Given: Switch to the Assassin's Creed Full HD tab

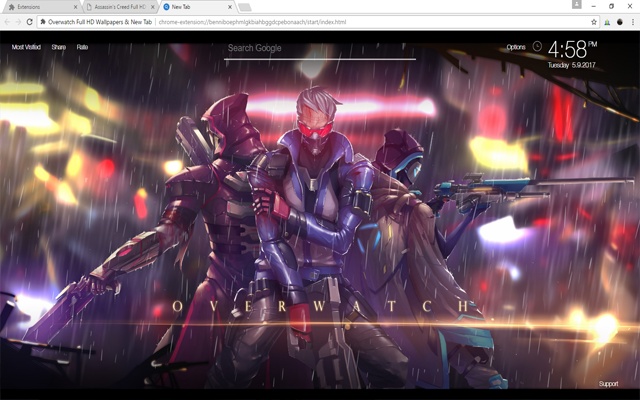Looking at the screenshot, I should (x=119, y=7).
